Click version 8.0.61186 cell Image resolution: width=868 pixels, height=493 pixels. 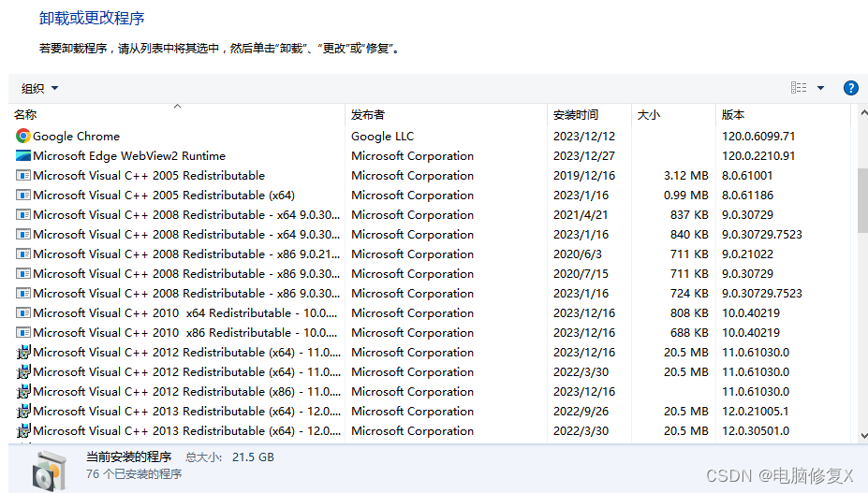(747, 196)
